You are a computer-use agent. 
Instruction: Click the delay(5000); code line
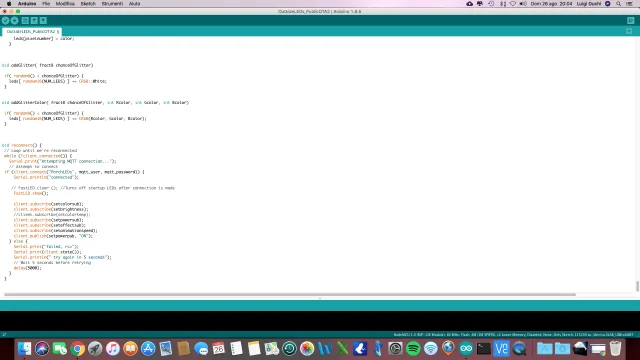pos(27,268)
